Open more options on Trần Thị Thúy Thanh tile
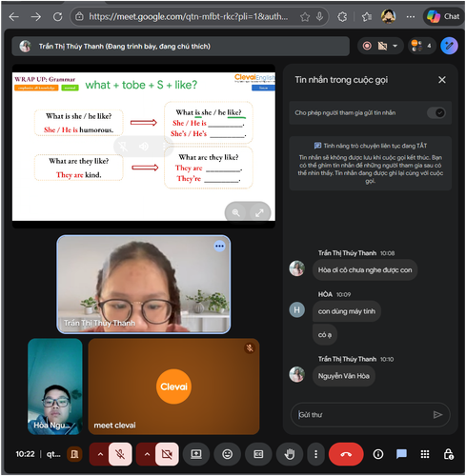 point(219,246)
